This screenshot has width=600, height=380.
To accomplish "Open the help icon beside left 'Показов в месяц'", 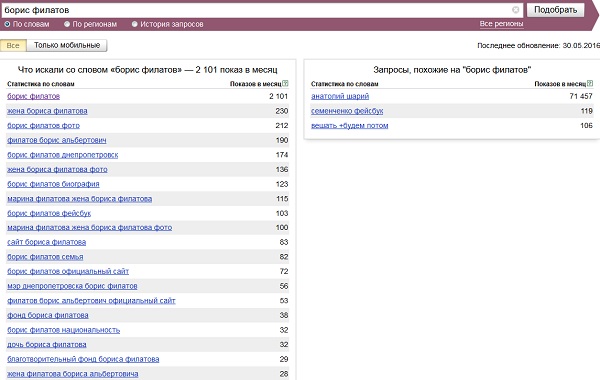I will tap(285, 83).
